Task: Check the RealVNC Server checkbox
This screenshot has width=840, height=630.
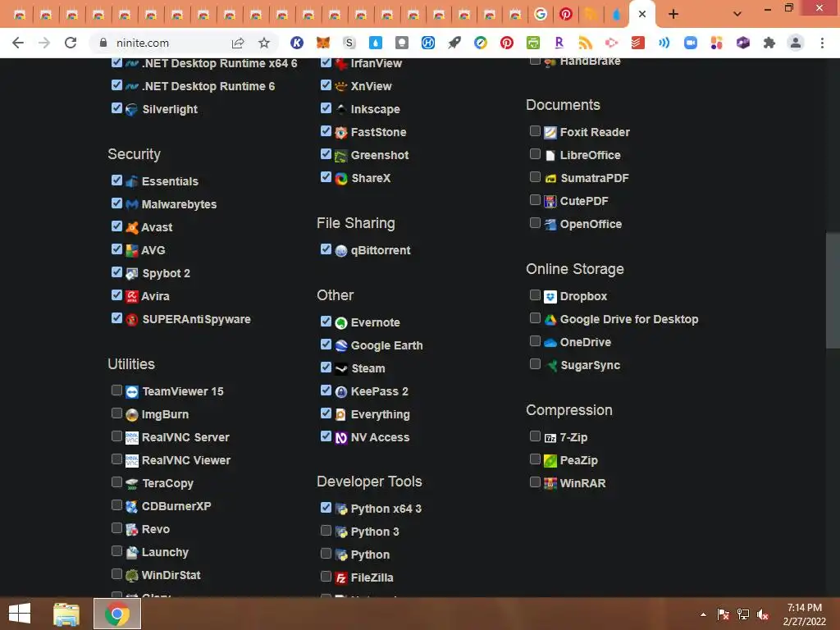Action: [x=116, y=436]
